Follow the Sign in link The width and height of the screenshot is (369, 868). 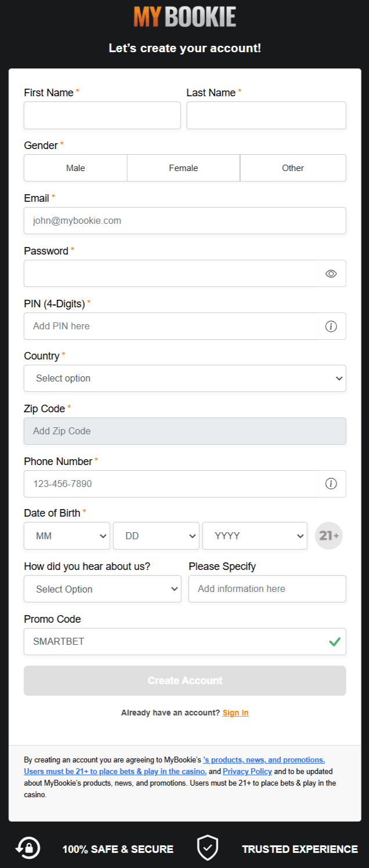click(236, 713)
